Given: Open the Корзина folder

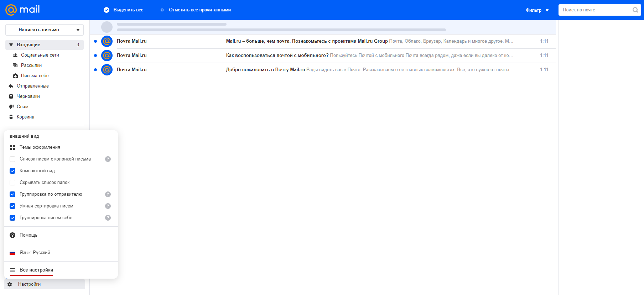Looking at the screenshot, I should tap(45, 117).
